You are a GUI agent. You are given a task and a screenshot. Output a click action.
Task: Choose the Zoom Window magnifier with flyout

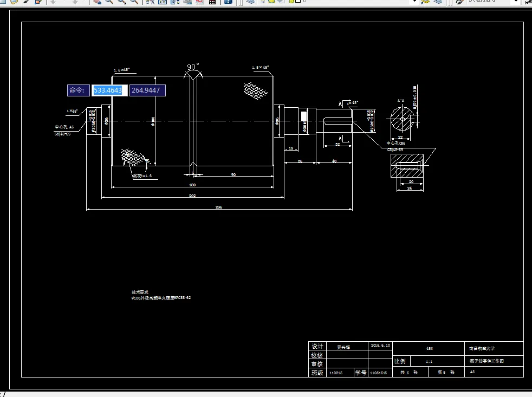(121, 2)
